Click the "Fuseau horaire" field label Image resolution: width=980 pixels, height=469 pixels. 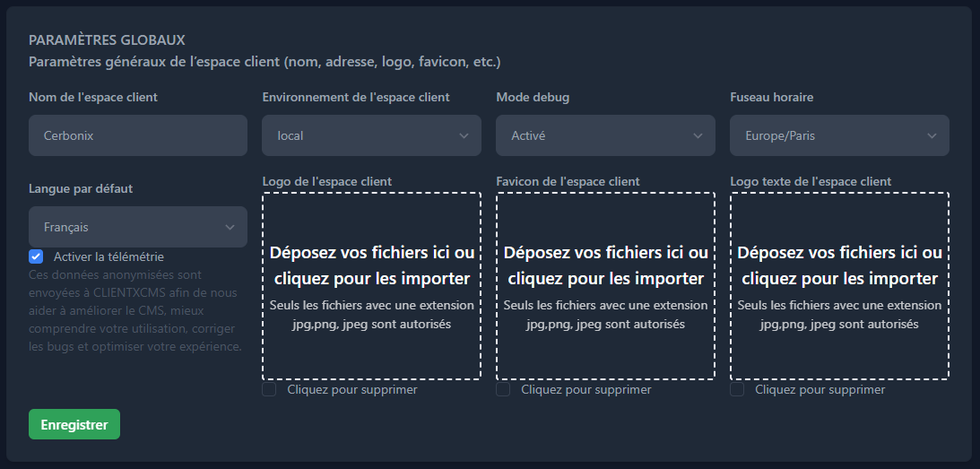[772, 97]
